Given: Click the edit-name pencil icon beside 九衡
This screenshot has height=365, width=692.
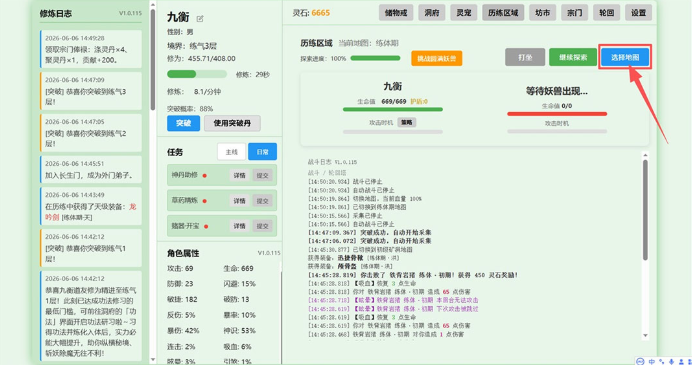Looking at the screenshot, I should coord(200,19).
